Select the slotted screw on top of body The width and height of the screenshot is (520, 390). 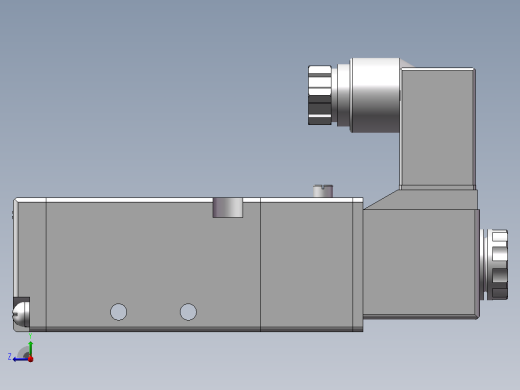pos(323,191)
